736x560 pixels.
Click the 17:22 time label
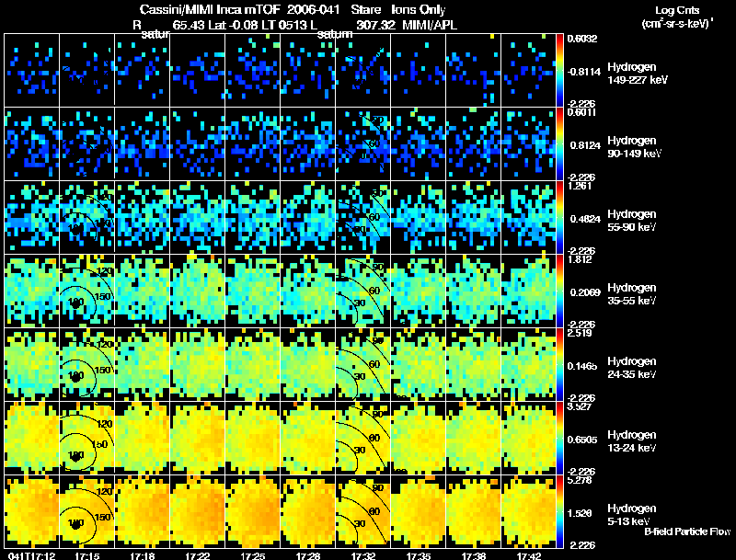click(197, 555)
